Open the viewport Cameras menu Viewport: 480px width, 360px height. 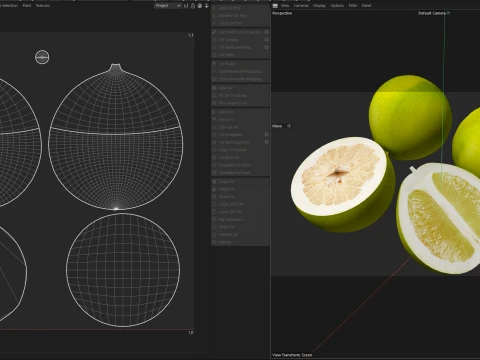[x=301, y=6]
